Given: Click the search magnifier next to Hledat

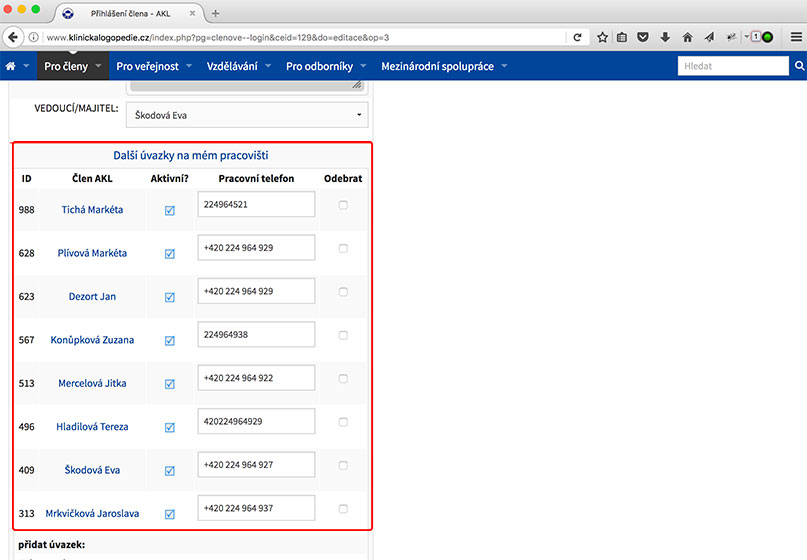Looking at the screenshot, I should click(799, 66).
